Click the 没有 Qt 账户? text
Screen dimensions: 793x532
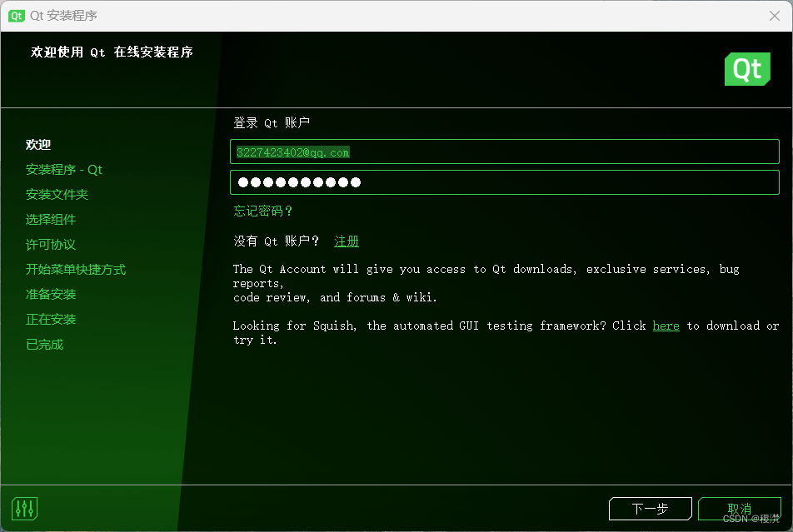pyautogui.click(x=277, y=241)
